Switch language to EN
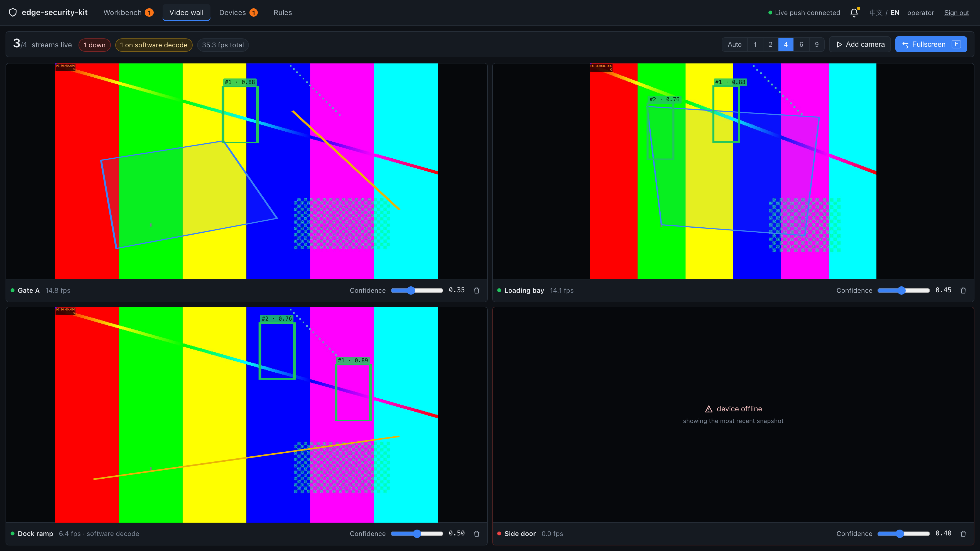The image size is (980, 551). [895, 13]
